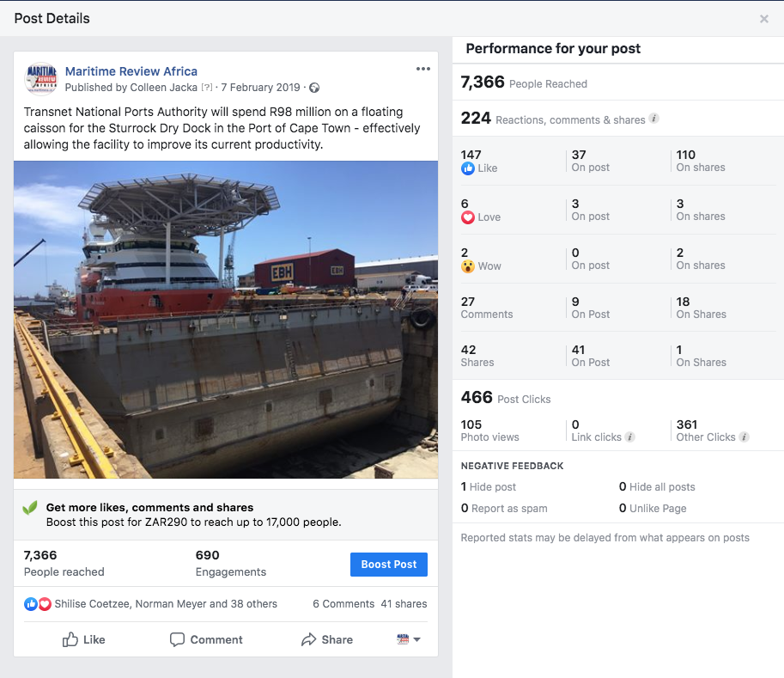This screenshot has width=784, height=678.
Task: Click the Comment button
Action: [206, 639]
